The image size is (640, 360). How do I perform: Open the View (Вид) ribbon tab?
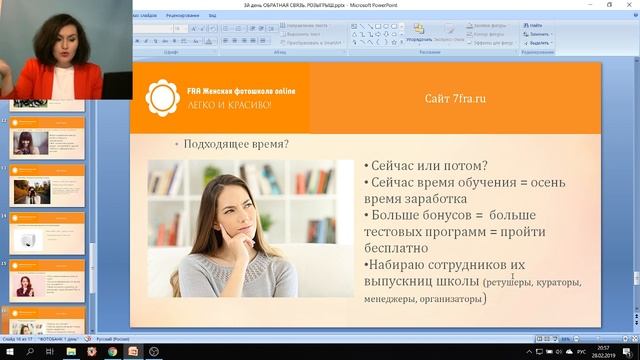(x=212, y=16)
